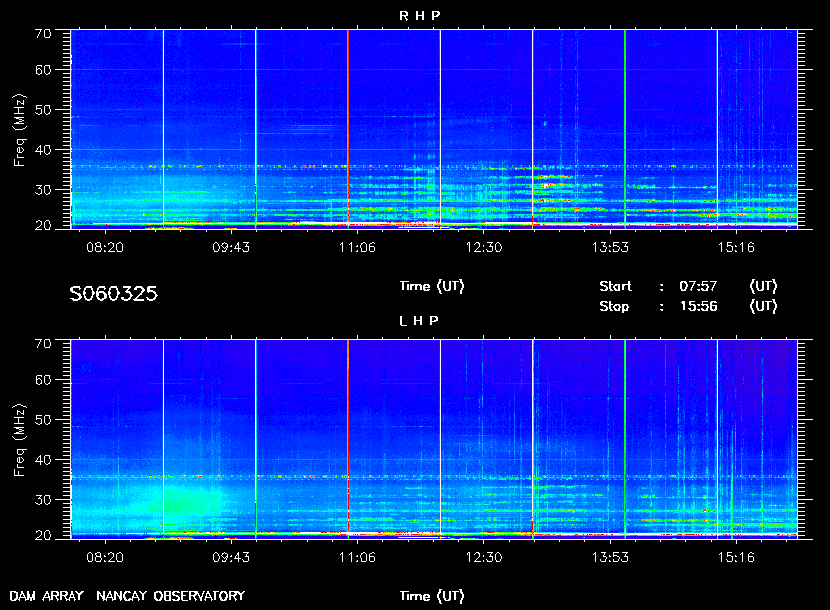
Task: Click the Freq (MHz) axis title of RHP plot
Action: click(20, 130)
